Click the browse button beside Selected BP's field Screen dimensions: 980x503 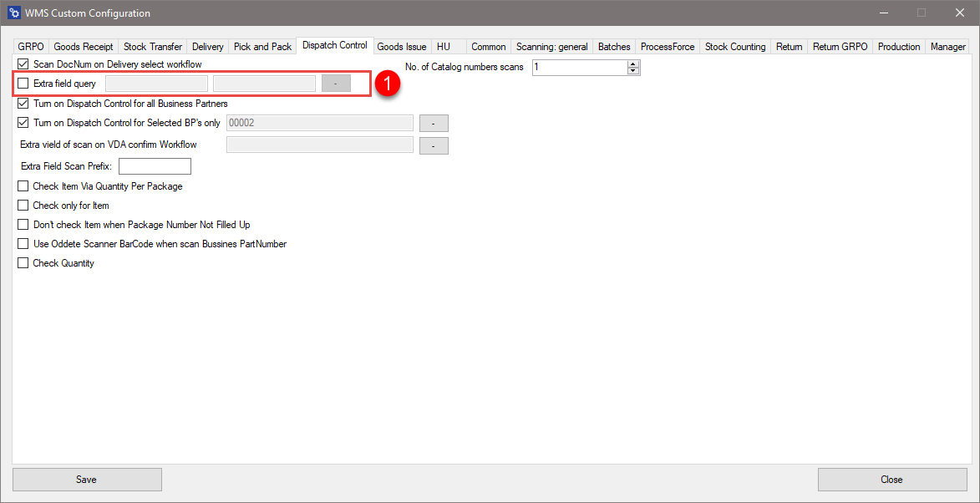tap(434, 123)
